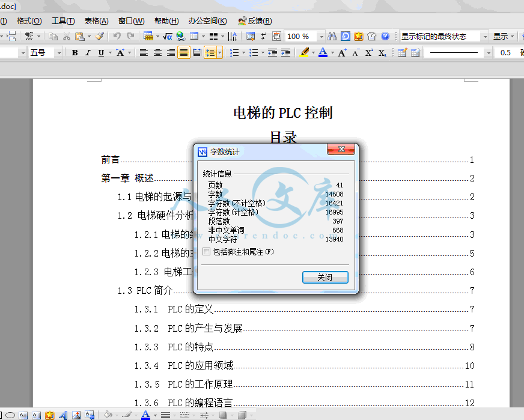This screenshot has height=420, width=524.
Task: Click the Increase Indent icon
Action: point(285,52)
